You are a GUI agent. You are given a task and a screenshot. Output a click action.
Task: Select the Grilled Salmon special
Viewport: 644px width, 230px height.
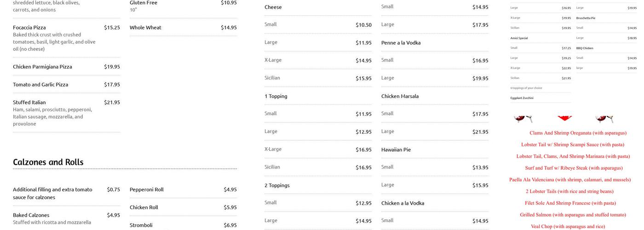tap(573, 215)
